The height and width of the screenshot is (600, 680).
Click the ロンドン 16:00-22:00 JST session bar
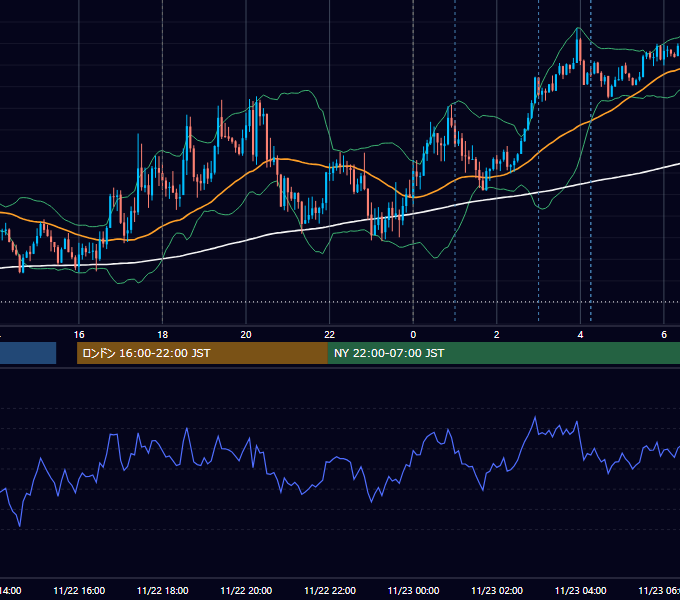coord(202,353)
